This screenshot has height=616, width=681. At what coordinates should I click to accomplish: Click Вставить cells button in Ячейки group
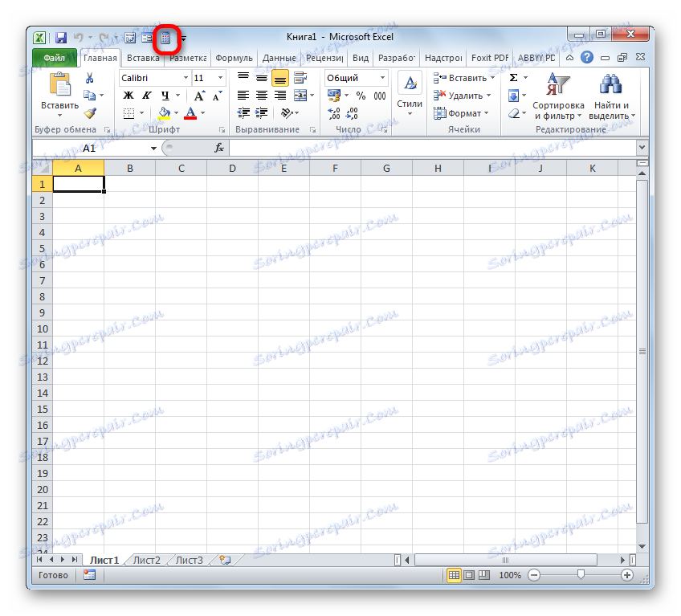pyautogui.click(x=463, y=78)
